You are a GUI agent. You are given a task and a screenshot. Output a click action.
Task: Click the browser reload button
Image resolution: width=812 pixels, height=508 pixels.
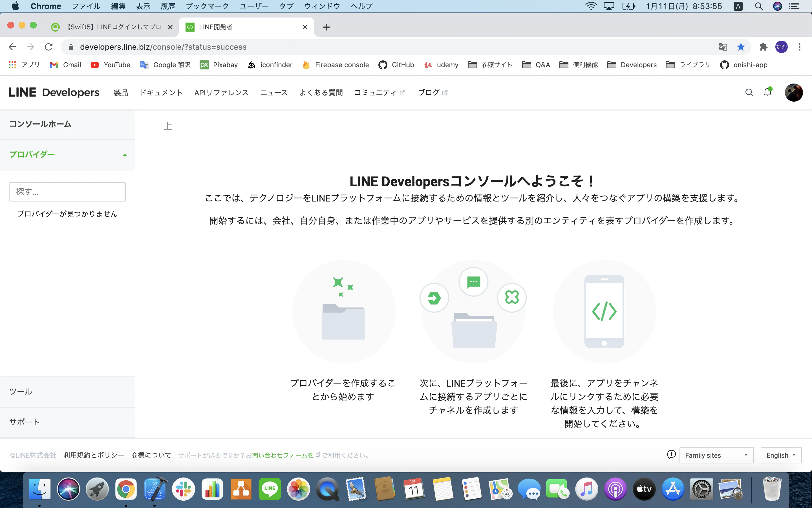click(x=49, y=47)
